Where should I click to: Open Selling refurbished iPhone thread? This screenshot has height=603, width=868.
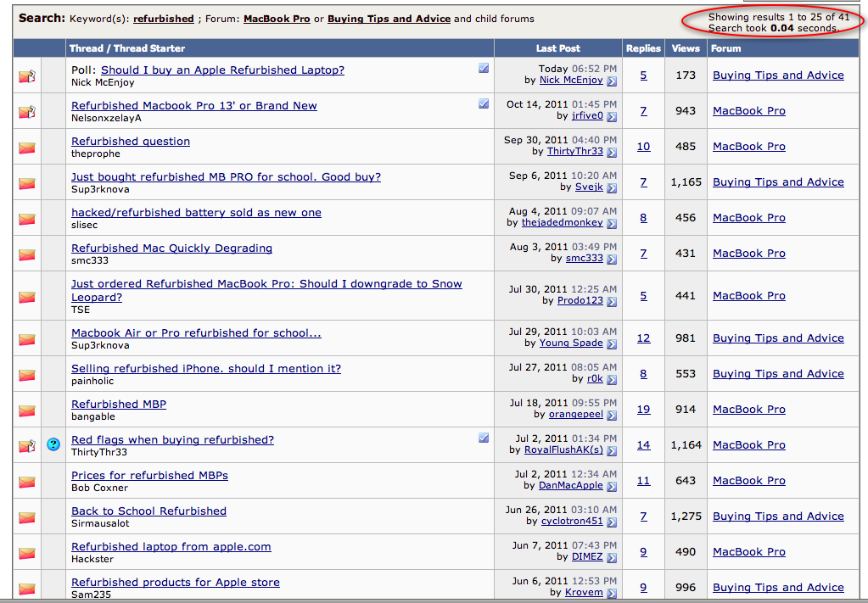(206, 368)
